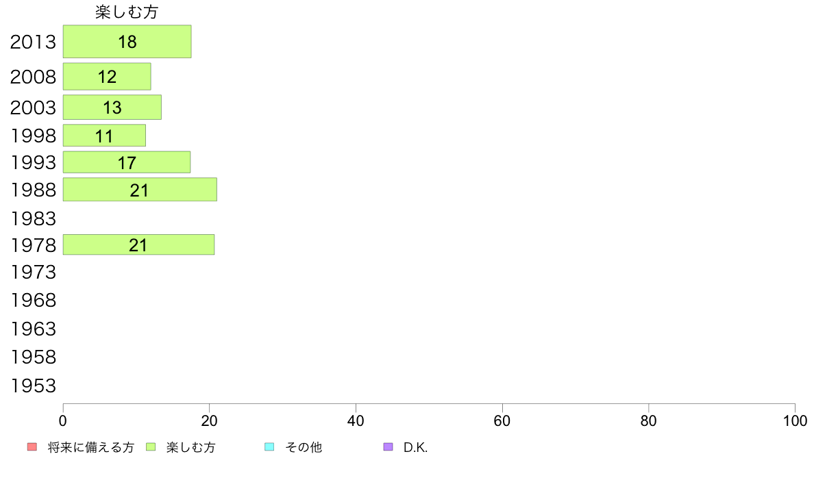The height and width of the screenshot is (504, 814).
Task: Click the green 楽しむ方 legend swatch
Action: click(151, 447)
